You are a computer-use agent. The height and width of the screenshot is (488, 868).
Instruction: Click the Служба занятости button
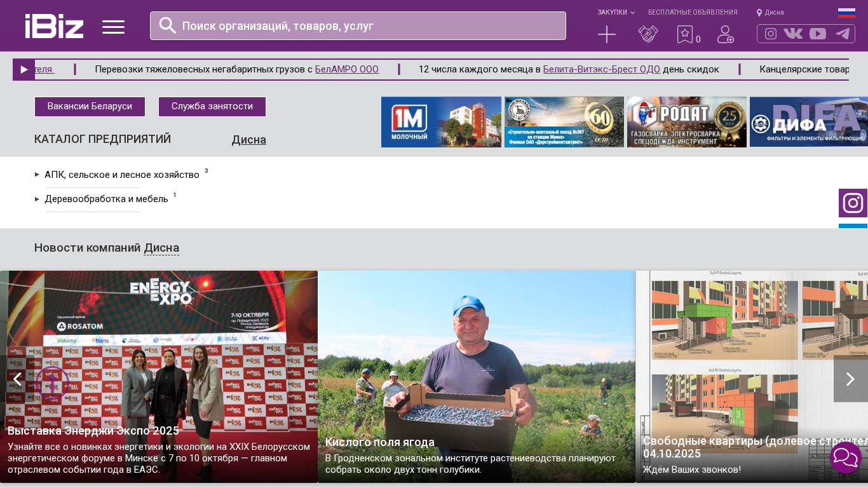click(x=212, y=107)
